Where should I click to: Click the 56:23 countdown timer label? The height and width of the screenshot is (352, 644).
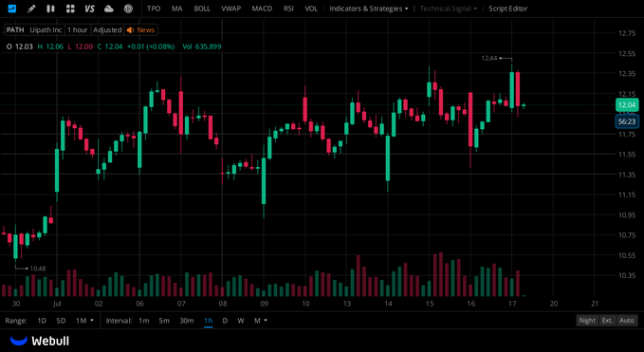pos(627,121)
